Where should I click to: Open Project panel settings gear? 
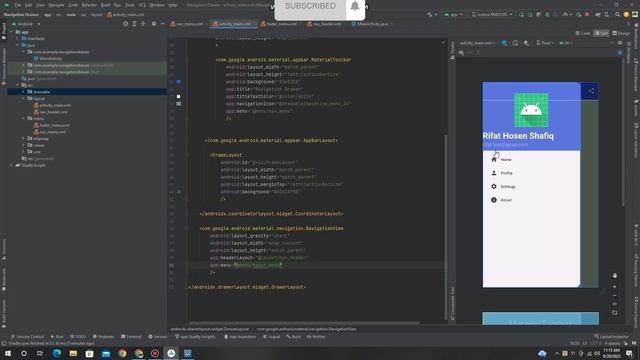(x=154, y=24)
